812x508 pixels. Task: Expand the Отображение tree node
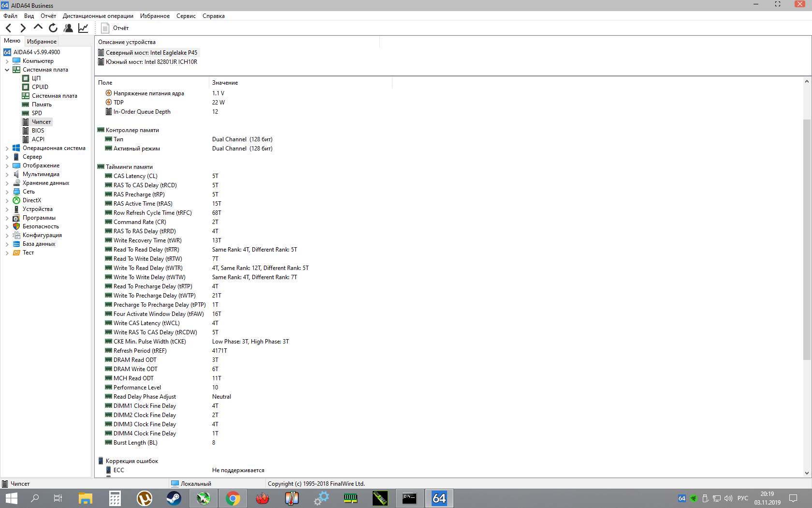[x=7, y=165]
